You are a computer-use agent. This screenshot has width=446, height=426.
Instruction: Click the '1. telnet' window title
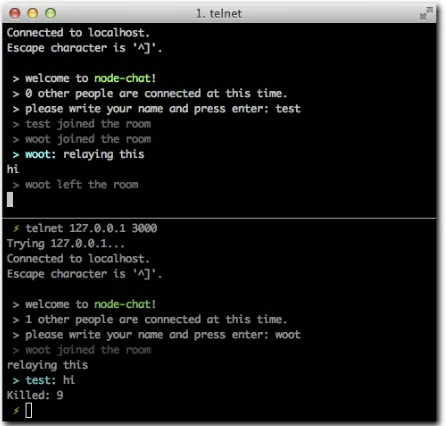[x=219, y=14]
